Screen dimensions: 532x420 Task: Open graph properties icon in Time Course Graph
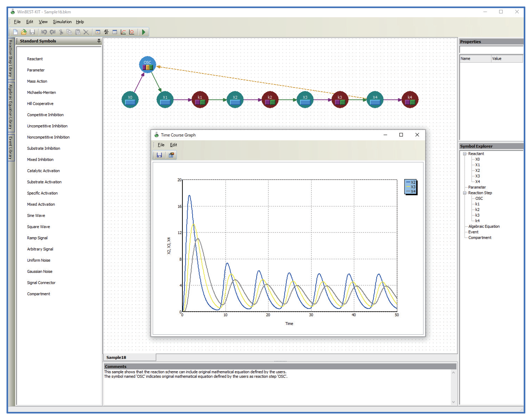tap(171, 155)
